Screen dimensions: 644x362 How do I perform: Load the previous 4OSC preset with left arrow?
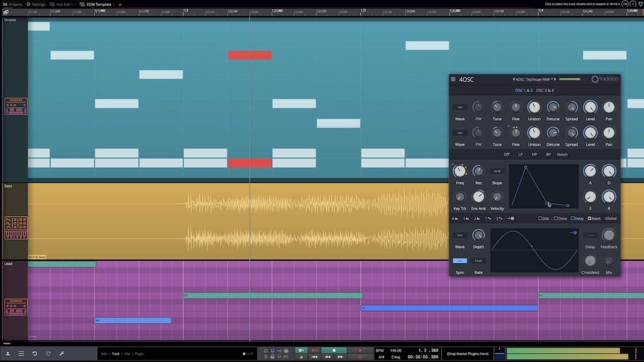pyautogui.click(x=513, y=79)
